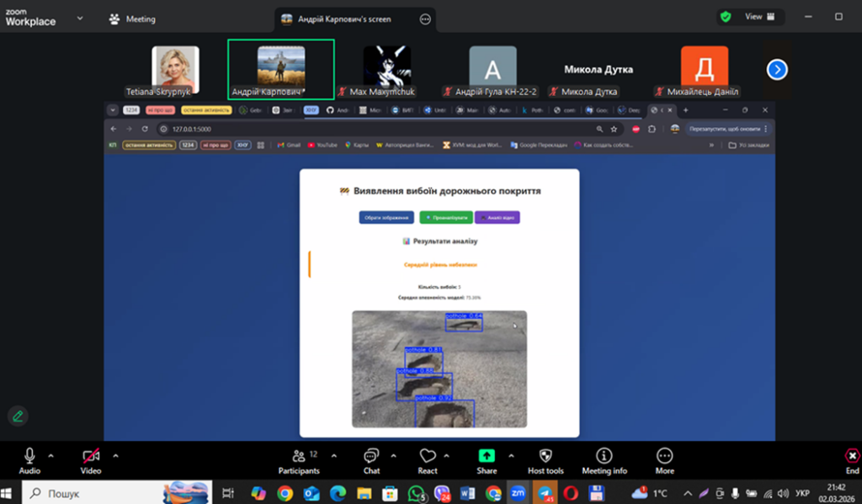Screen dimensions: 862x504
Task: Click the React heart icon
Action: 428,460
